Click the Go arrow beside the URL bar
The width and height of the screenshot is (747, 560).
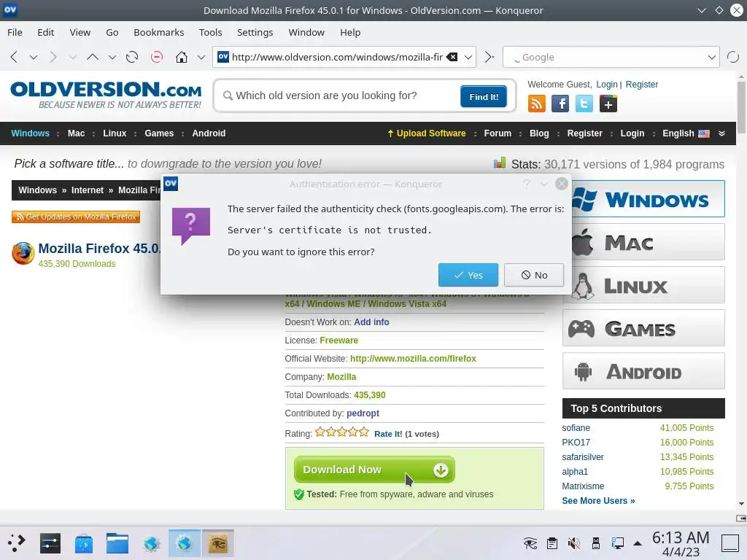pos(489,57)
